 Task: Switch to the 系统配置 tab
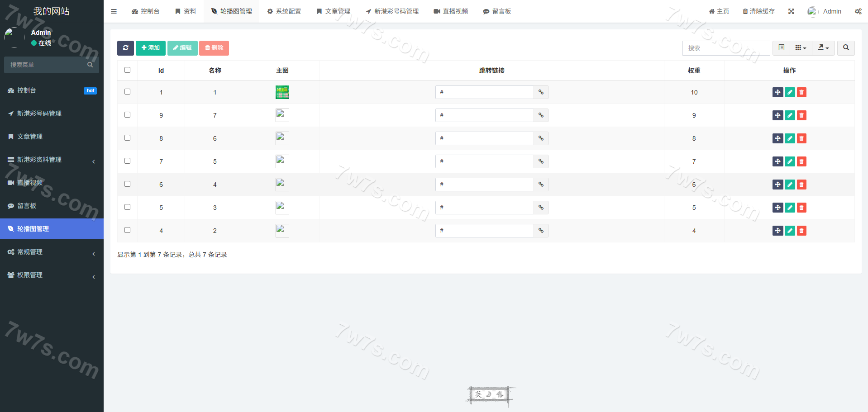[x=284, y=11]
